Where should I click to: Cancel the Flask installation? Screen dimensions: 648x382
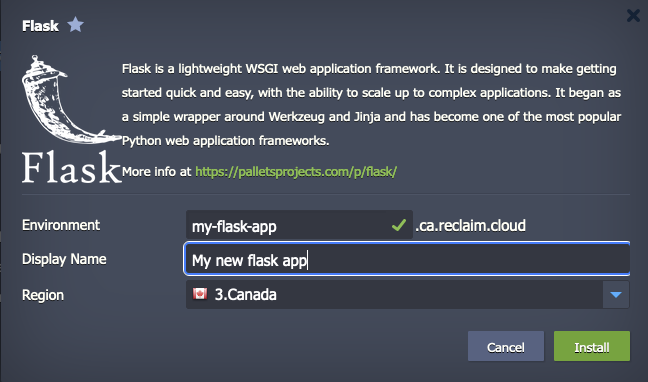click(506, 346)
